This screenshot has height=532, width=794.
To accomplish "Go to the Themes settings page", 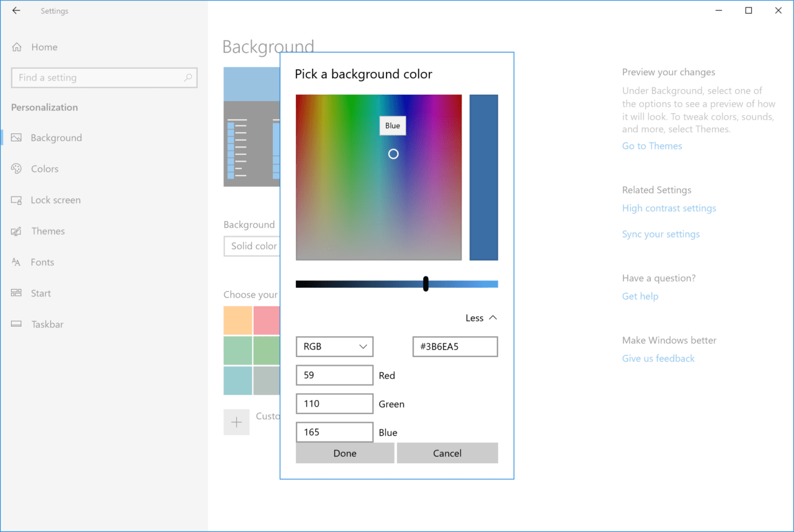I will (x=48, y=231).
